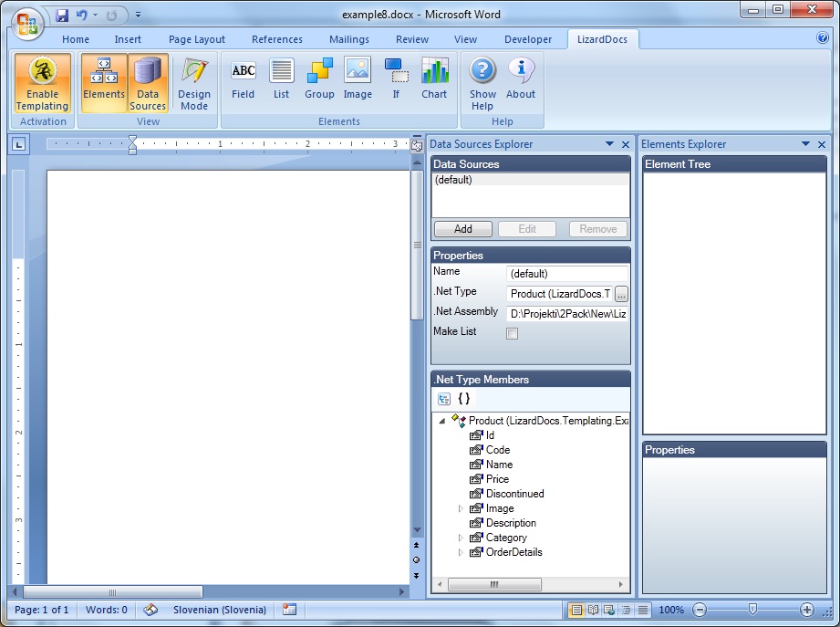Open the Review tab
The image size is (840, 627).
(x=412, y=39)
